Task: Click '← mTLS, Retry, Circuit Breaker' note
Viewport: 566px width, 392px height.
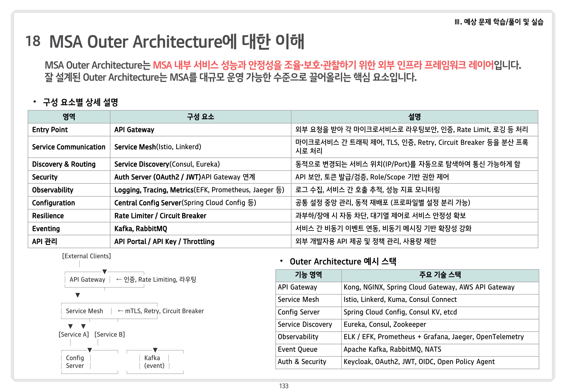Action: point(161,311)
